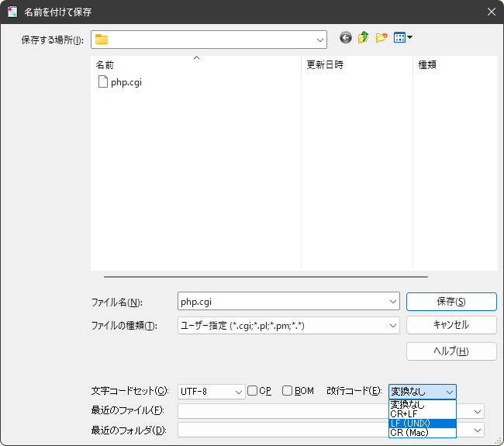Viewport: 504px width, 446px height.
Task: Click the キャンセル button
Action: point(451,325)
